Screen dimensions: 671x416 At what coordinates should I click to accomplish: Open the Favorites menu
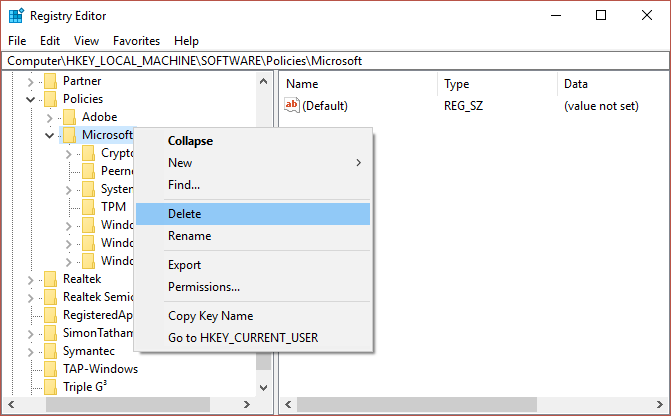coord(136,41)
